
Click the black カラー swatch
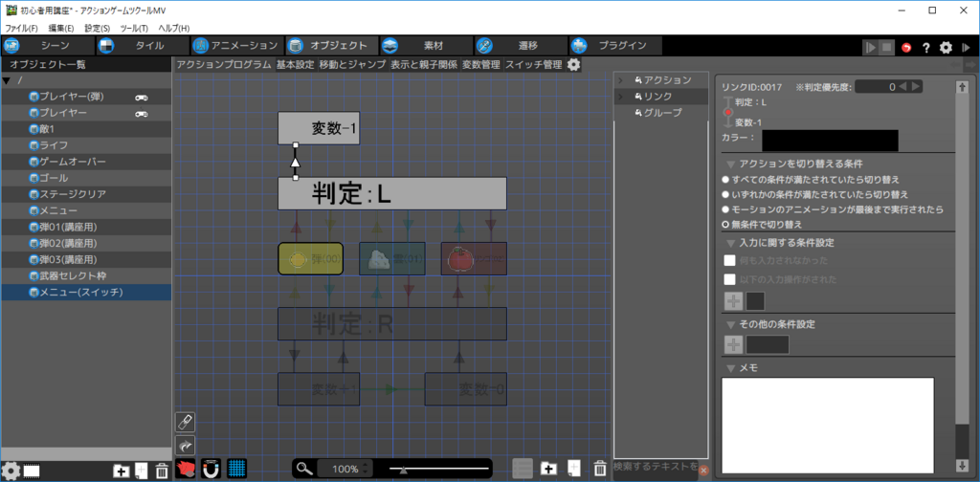830,141
